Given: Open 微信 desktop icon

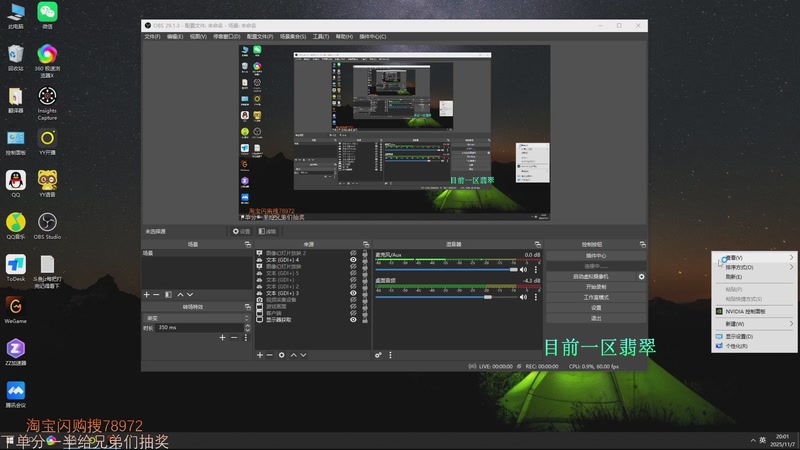Looking at the screenshot, I should coord(47,15).
